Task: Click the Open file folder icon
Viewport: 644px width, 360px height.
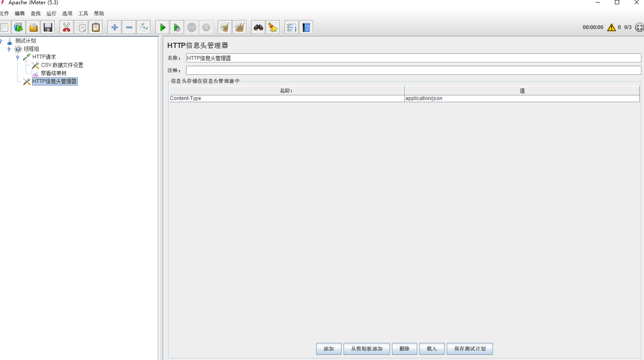Action: click(x=33, y=27)
